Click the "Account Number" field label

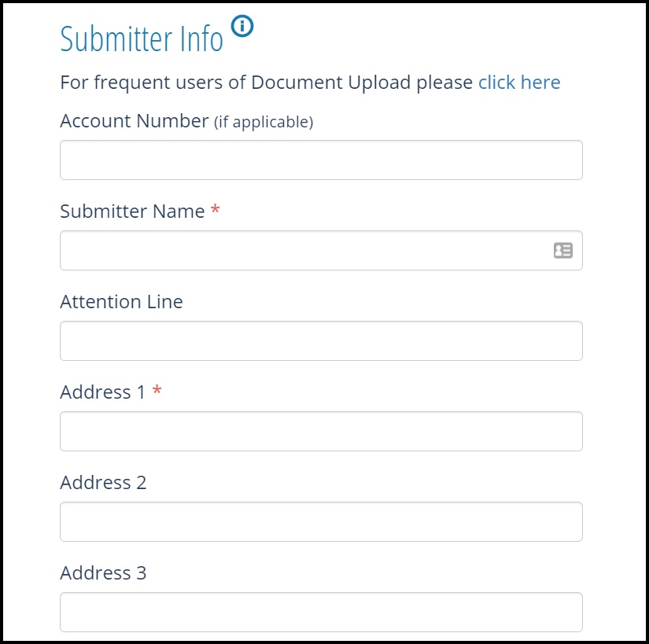coord(134,121)
